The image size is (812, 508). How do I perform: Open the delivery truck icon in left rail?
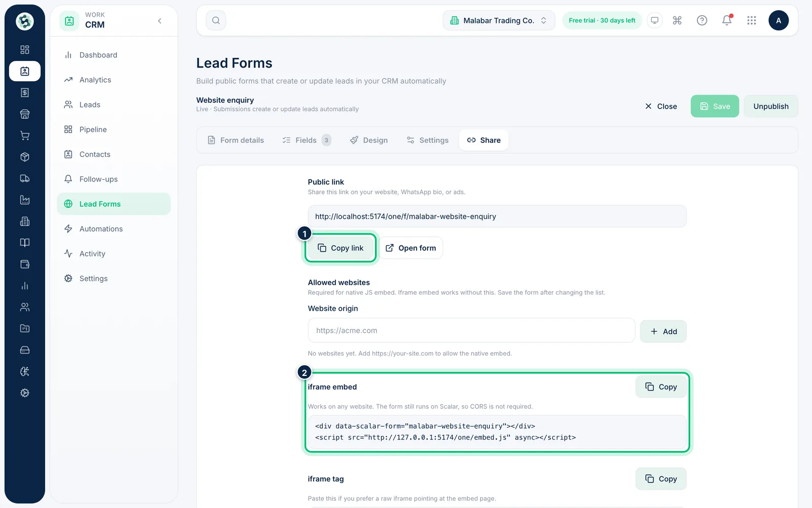(24, 178)
